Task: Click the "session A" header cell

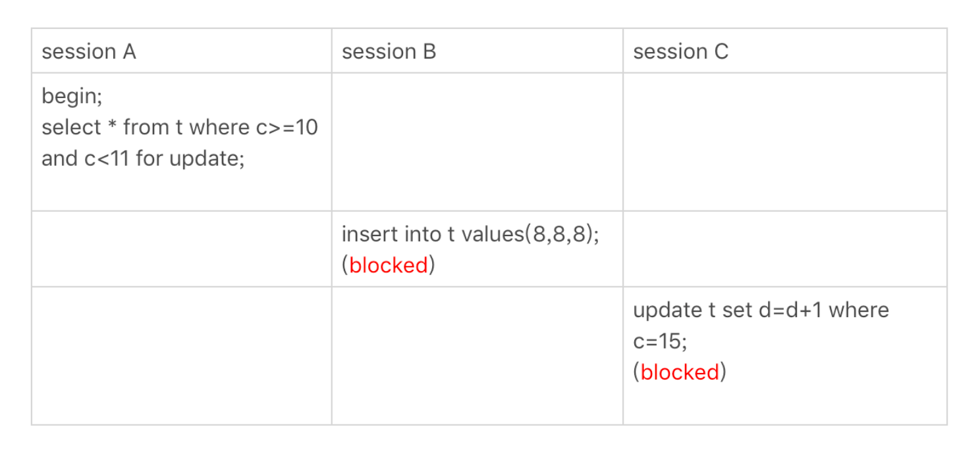Action: pyautogui.click(x=181, y=51)
